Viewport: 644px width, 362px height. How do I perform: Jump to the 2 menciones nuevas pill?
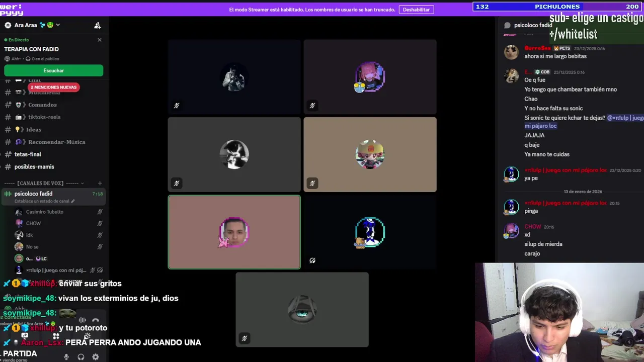pos(53,87)
